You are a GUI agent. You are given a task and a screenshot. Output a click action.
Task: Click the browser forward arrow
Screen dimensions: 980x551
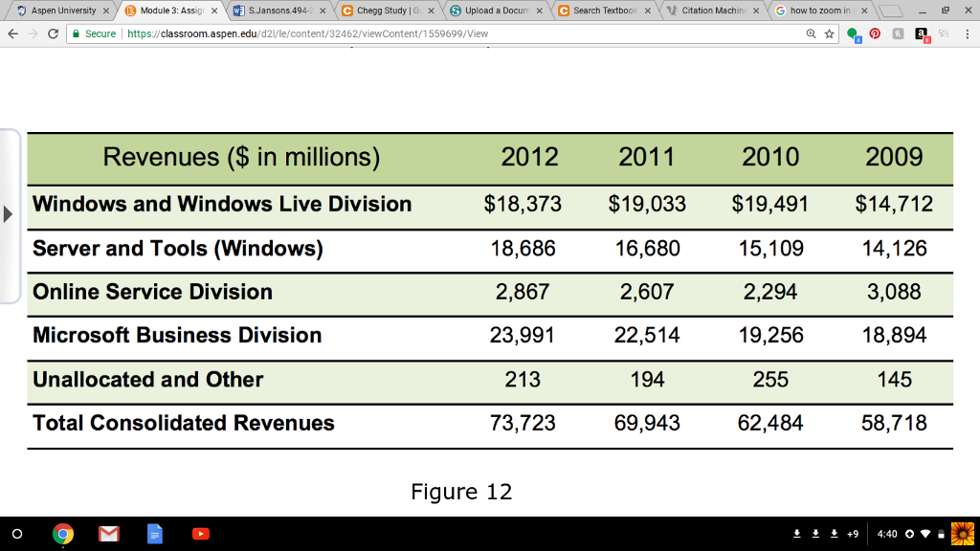click(33, 33)
